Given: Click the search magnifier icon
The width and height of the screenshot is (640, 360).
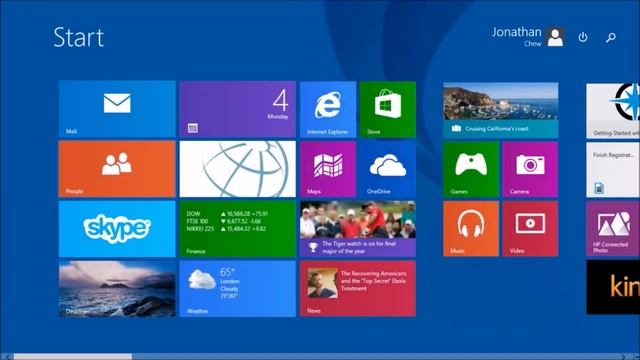Looking at the screenshot, I should [611, 38].
